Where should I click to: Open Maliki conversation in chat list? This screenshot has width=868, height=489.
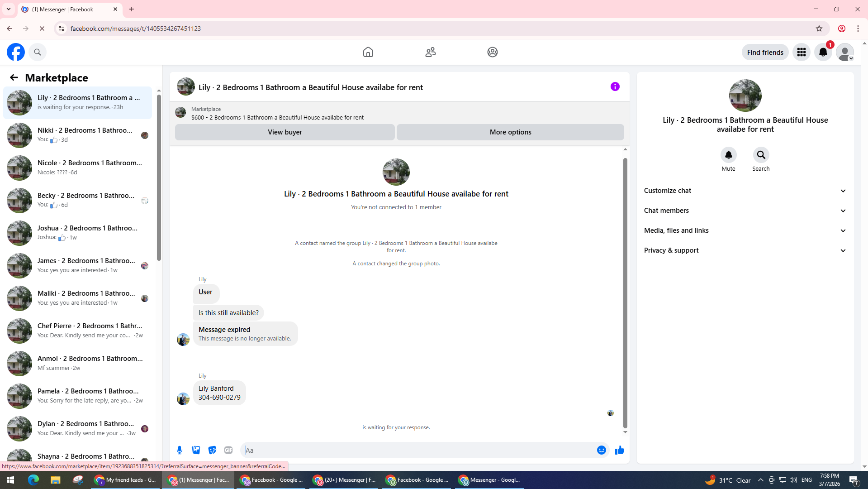pyautogui.click(x=77, y=298)
